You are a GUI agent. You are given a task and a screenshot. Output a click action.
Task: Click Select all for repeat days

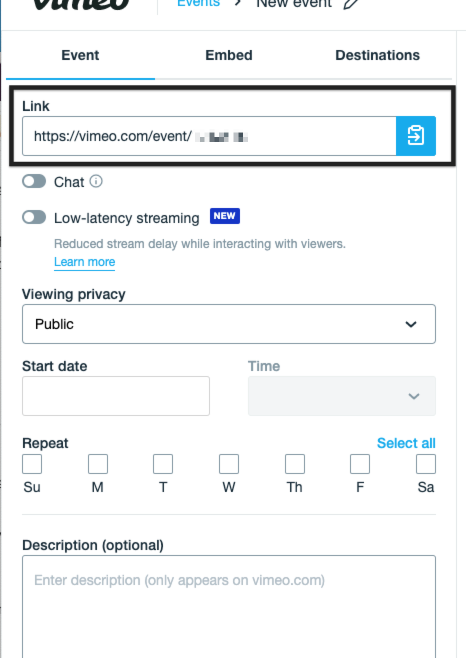click(x=406, y=443)
